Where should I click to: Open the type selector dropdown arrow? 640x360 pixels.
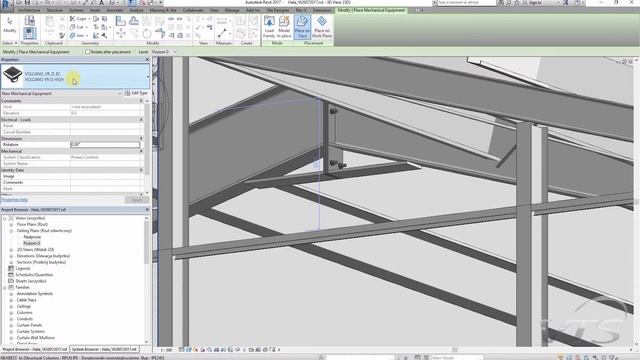coord(148,76)
